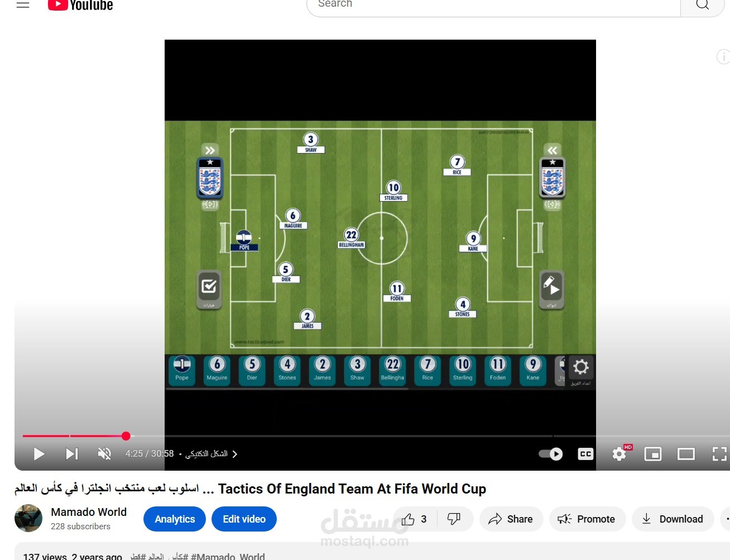
Task: Open the #Mamado_World hashtag
Action: pyautogui.click(x=228, y=556)
